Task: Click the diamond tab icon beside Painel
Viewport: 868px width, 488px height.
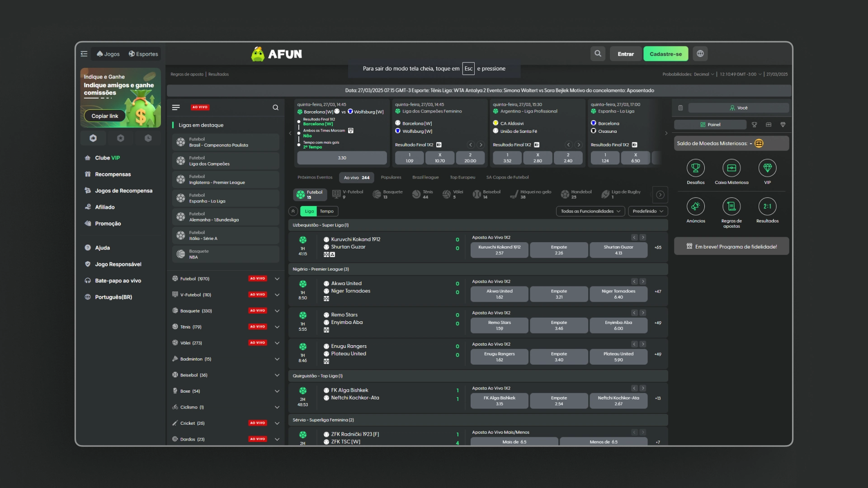Action: coord(783,125)
